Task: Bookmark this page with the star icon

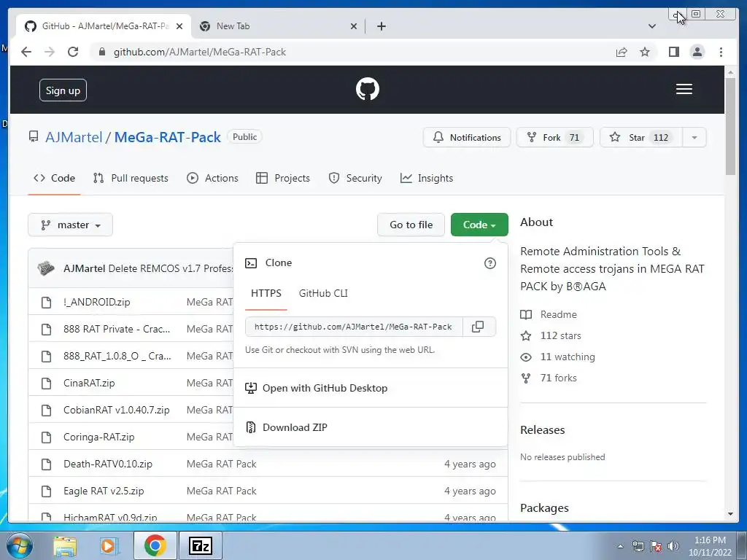Action: tap(645, 52)
